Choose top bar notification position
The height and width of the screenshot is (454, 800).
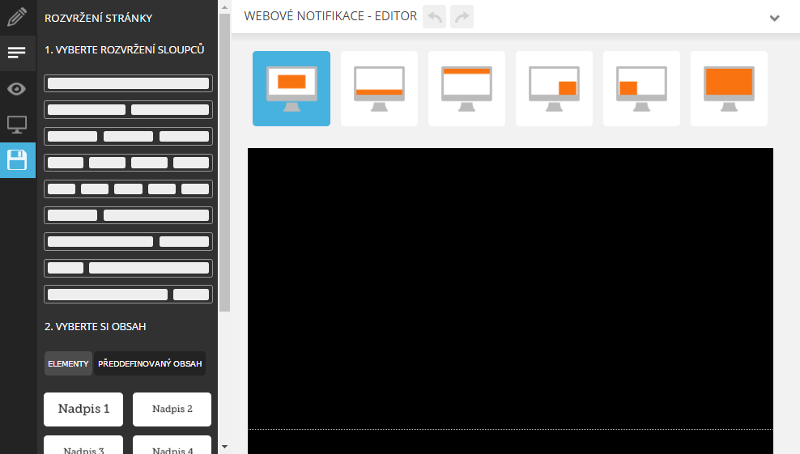coord(466,88)
